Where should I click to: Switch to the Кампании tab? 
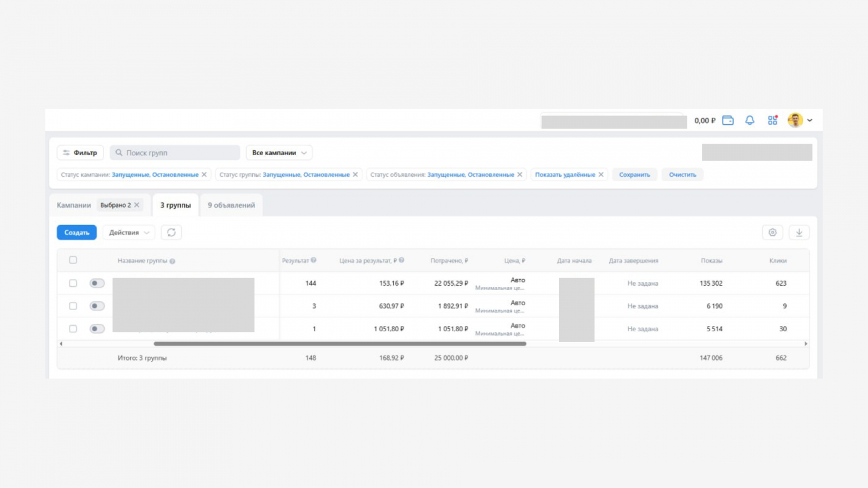click(74, 206)
